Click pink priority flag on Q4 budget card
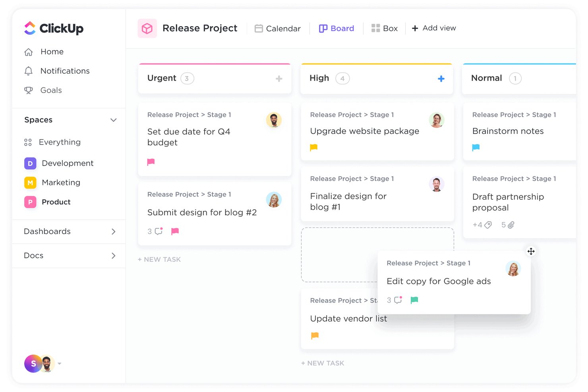This screenshot has height=392, width=588. (151, 162)
